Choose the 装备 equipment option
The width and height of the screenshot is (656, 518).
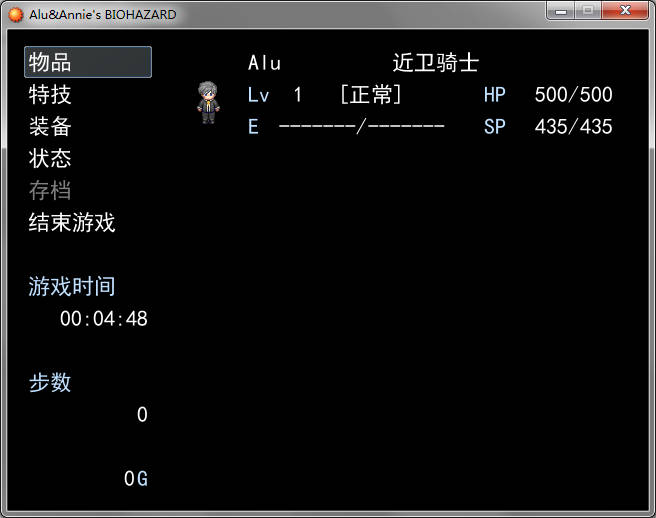[50, 126]
